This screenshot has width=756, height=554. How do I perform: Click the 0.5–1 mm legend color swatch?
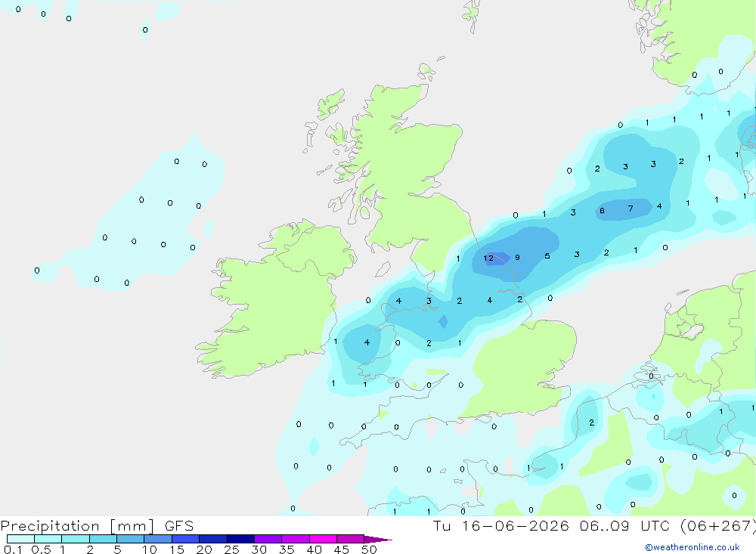point(48,539)
